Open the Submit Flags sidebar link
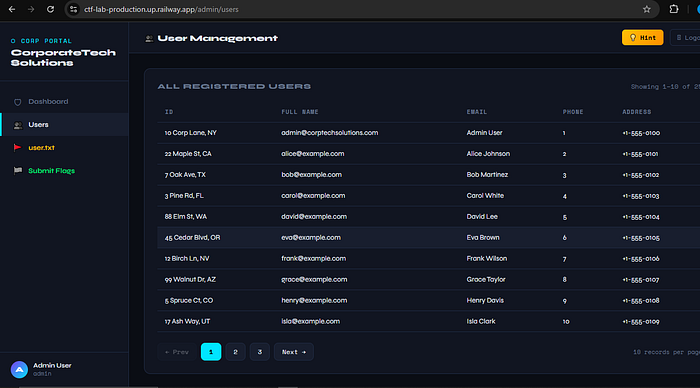This screenshot has width=700, height=388. (64, 171)
